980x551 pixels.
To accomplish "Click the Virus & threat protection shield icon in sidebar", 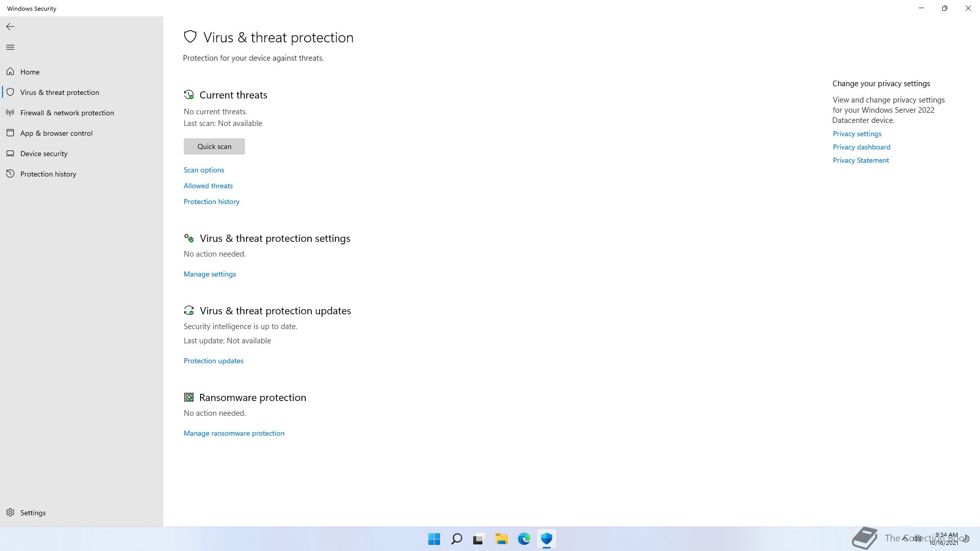I will point(10,92).
